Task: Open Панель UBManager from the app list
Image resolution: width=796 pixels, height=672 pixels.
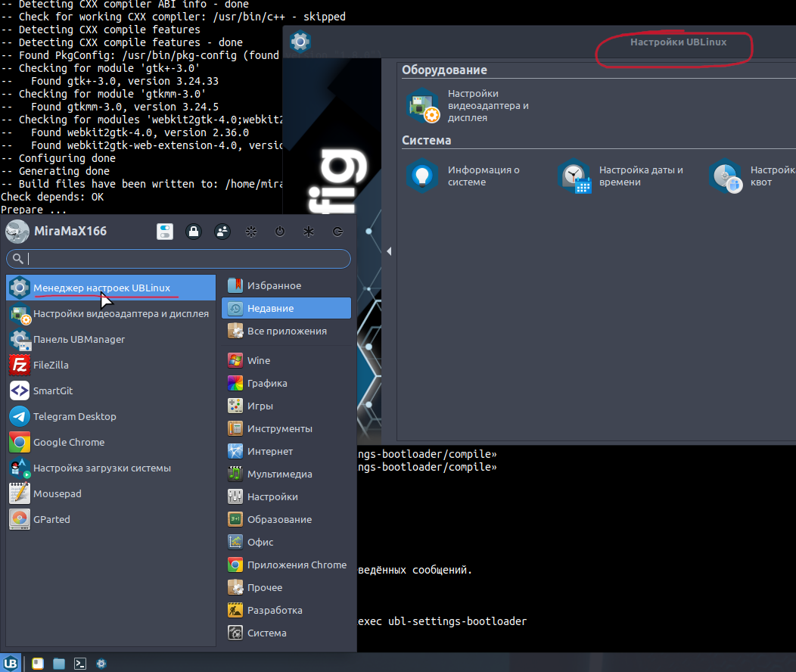Action: [x=110, y=340]
